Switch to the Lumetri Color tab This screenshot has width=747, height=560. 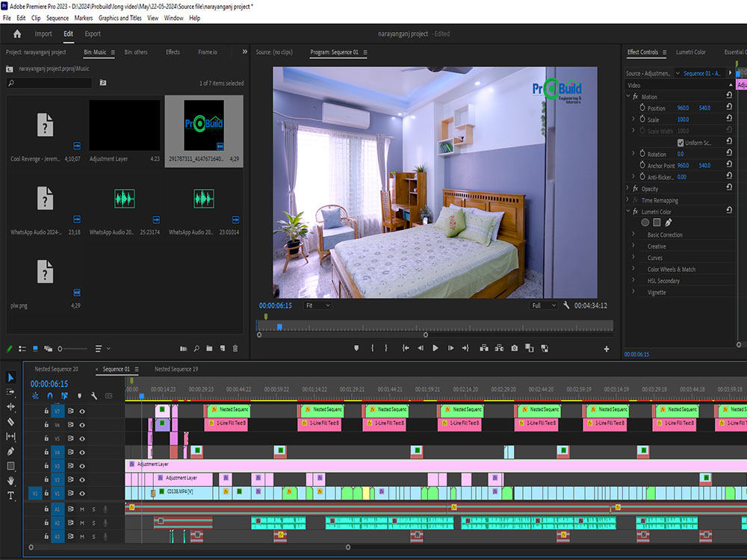(691, 52)
